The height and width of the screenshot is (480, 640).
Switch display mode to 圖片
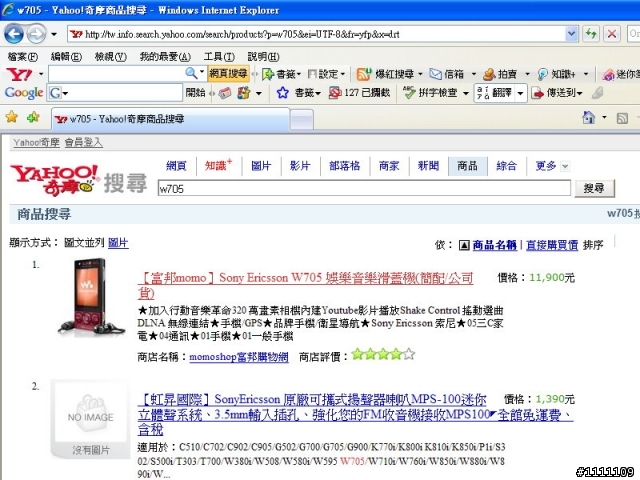click(x=118, y=243)
